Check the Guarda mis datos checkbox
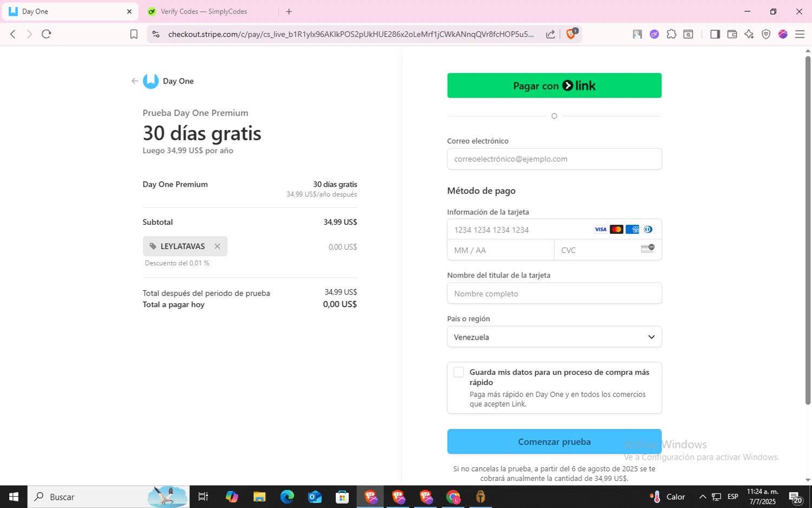 point(459,372)
